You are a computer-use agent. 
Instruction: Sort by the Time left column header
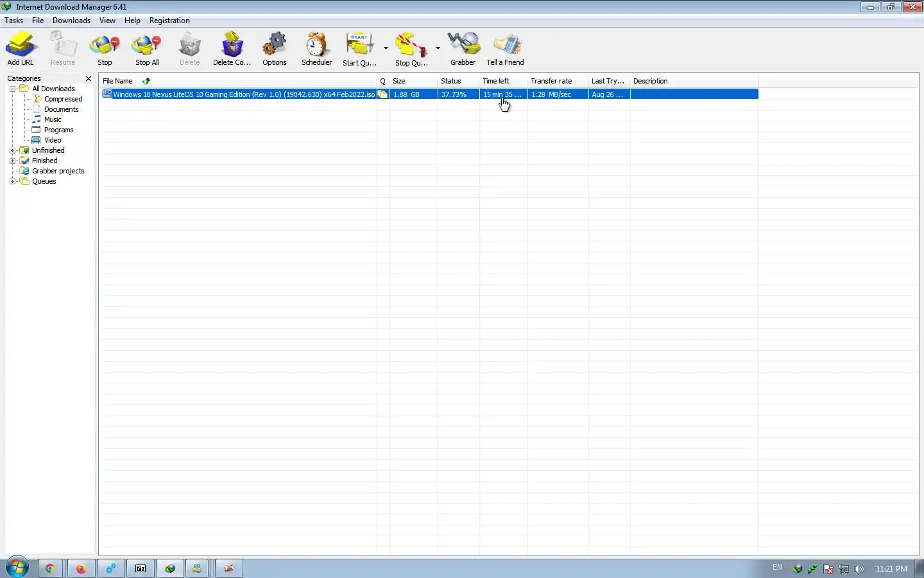point(503,81)
